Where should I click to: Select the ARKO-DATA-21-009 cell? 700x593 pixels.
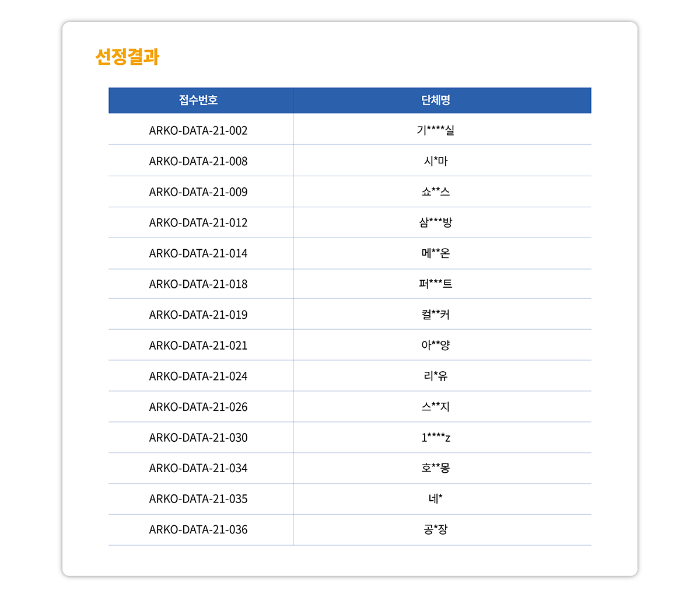[198, 192]
